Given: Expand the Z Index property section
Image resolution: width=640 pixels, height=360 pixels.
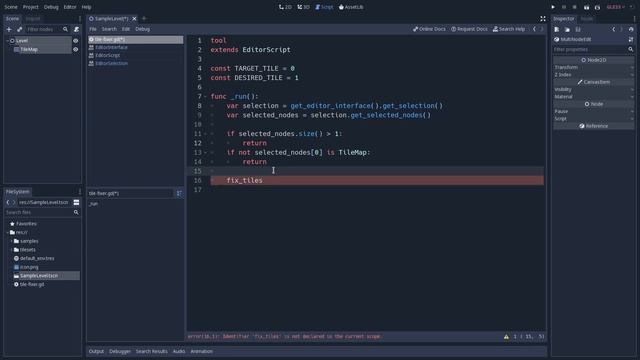Looking at the screenshot, I should point(593,75).
